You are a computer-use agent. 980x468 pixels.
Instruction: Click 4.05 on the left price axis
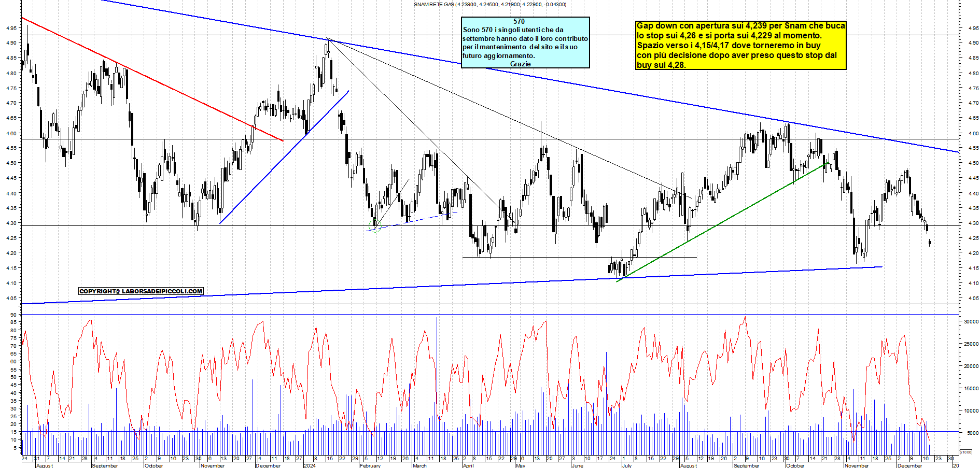(11, 298)
